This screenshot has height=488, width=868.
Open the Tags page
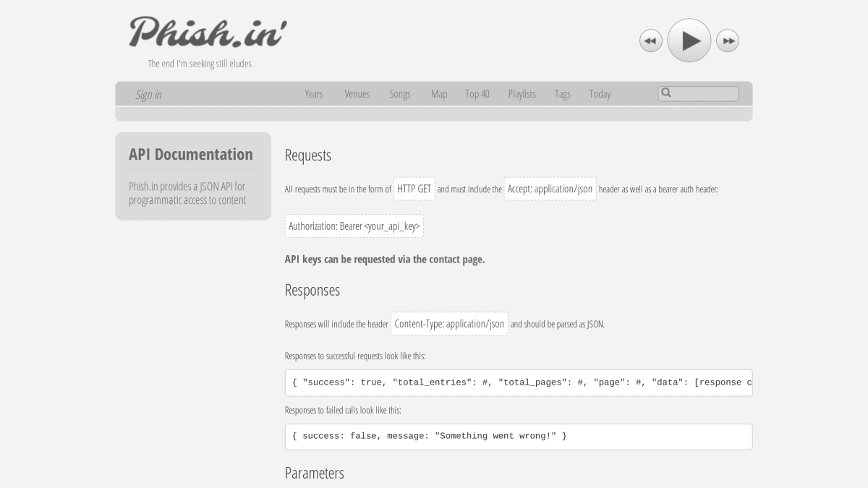563,94
